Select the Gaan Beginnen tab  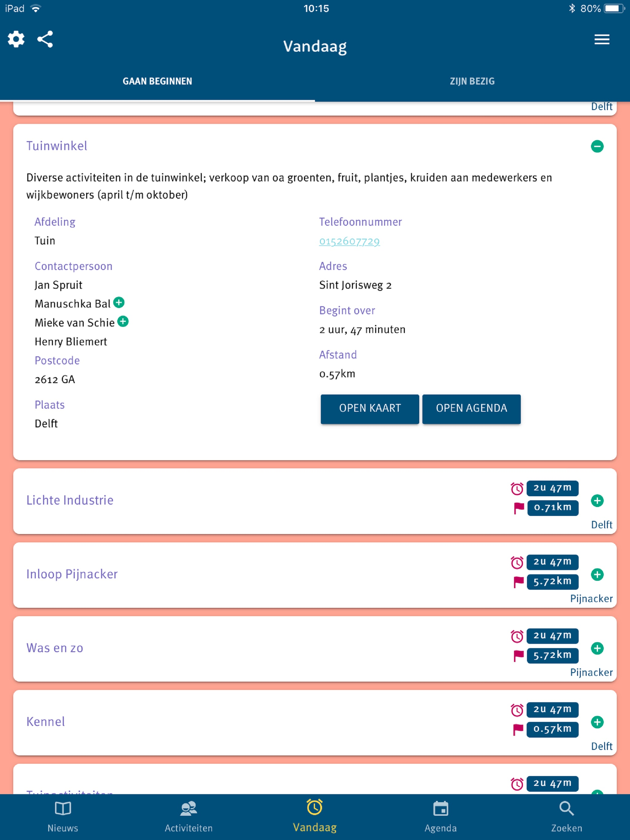point(157,81)
